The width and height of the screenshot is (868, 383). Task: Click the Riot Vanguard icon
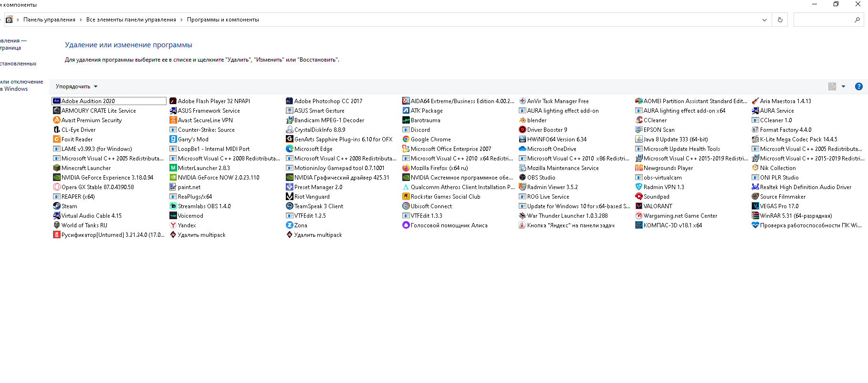(x=289, y=196)
